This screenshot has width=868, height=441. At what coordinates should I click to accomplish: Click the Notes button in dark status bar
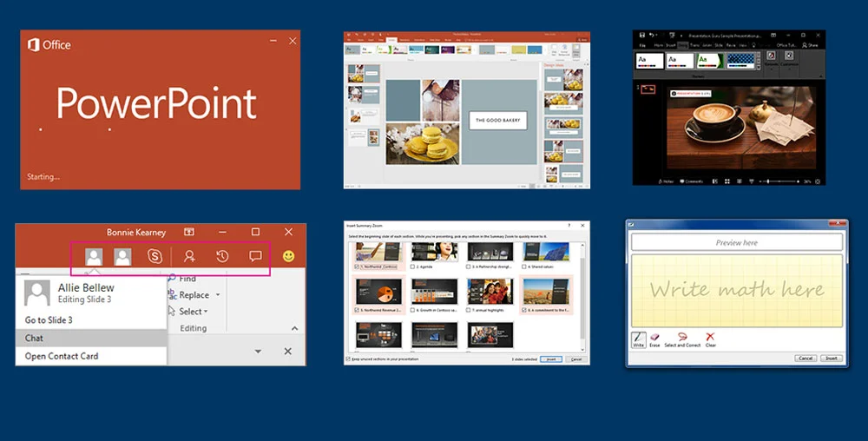[666, 181]
